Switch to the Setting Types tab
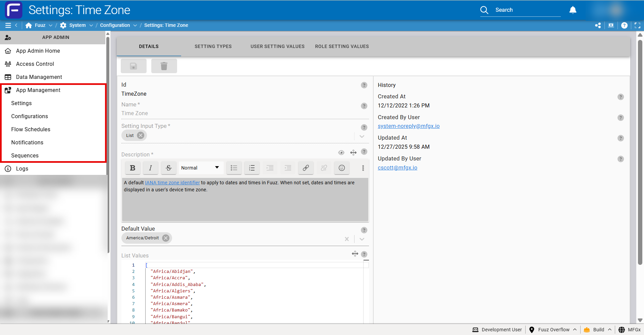 pyautogui.click(x=213, y=46)
